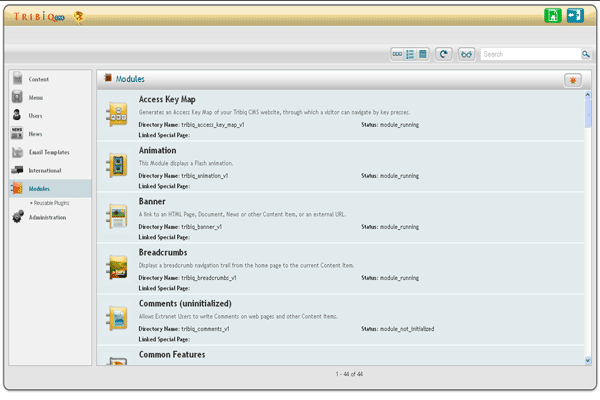Click the Banner module icon
The width and height of the screenshot is (600, 400).
(117, 216)
